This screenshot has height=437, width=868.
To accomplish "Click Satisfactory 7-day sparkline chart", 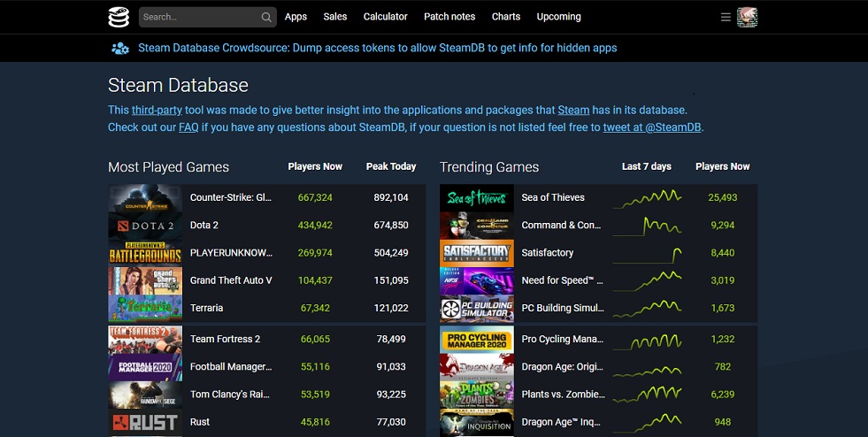I will tap(647, 255).
